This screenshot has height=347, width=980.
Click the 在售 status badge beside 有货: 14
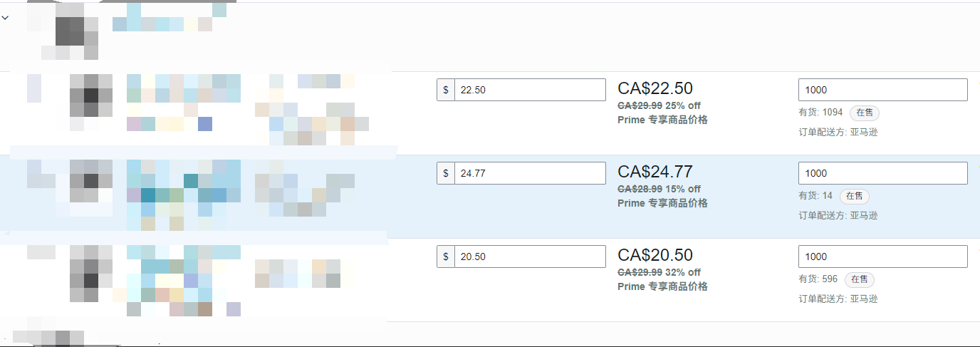pos(855,196)
